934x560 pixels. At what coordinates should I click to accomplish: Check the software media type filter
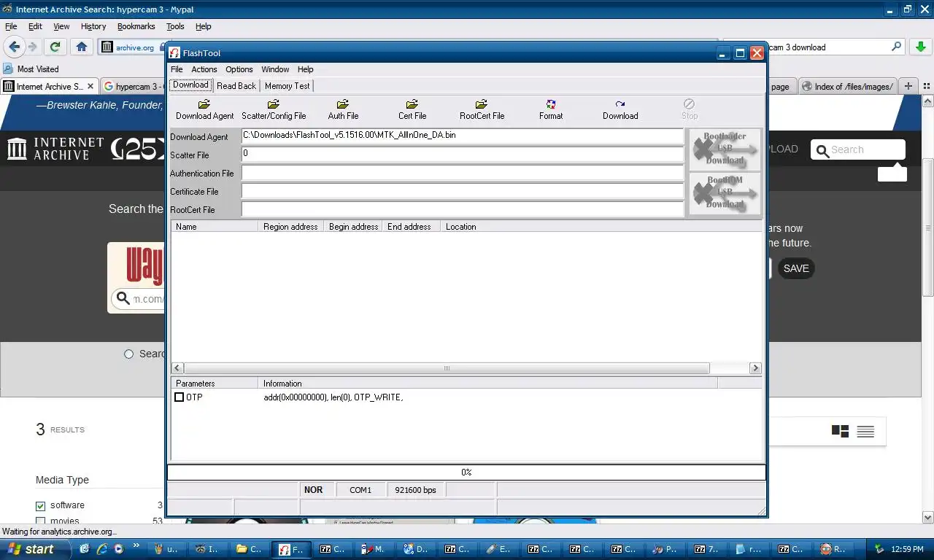pos(41,505)
